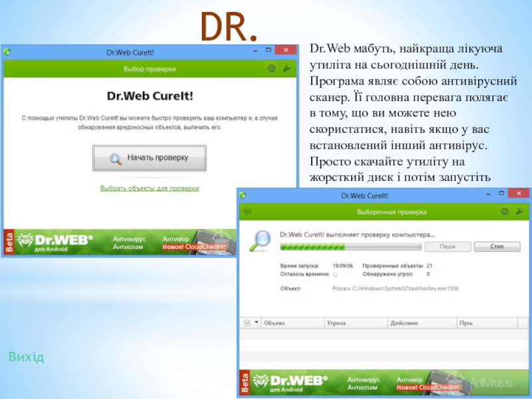532x399 pixels.
Task: Click the globe language icon in the Выбор проверки window
Action: [271, 69]
